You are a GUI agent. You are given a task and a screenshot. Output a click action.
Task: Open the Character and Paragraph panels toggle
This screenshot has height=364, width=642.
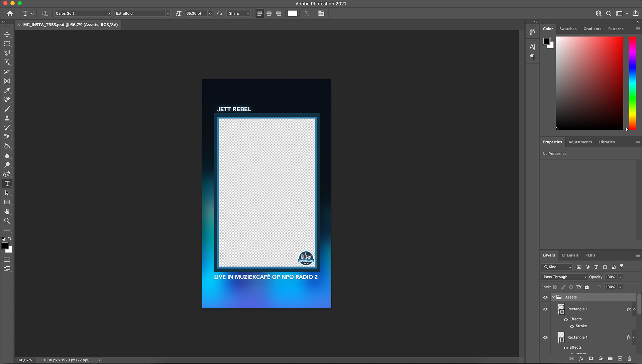click(x=321, y=13)
